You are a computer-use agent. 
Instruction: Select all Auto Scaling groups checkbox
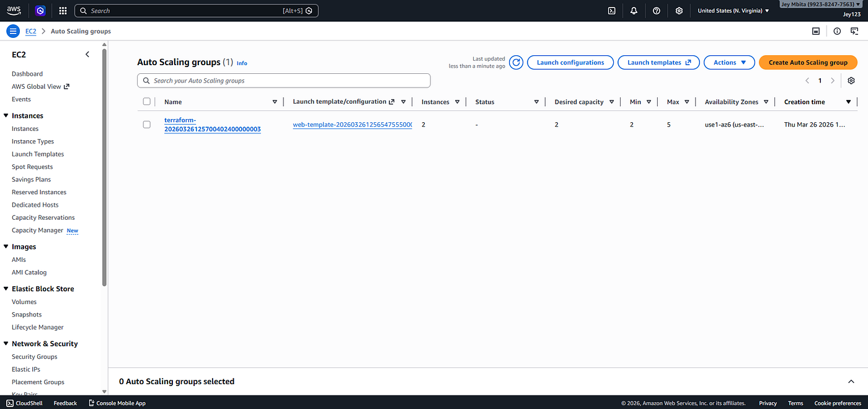pos(147,102)
